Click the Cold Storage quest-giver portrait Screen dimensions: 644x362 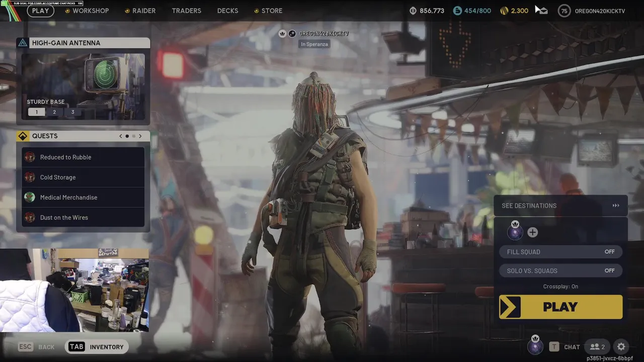(x=30, y=177)
